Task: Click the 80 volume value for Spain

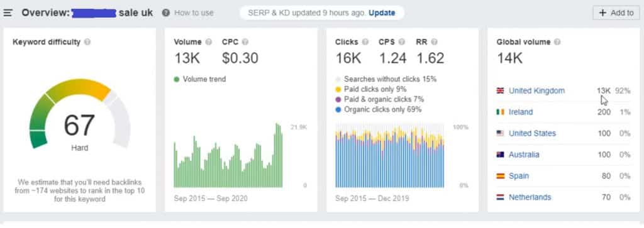Action: (x=606, y=176)
